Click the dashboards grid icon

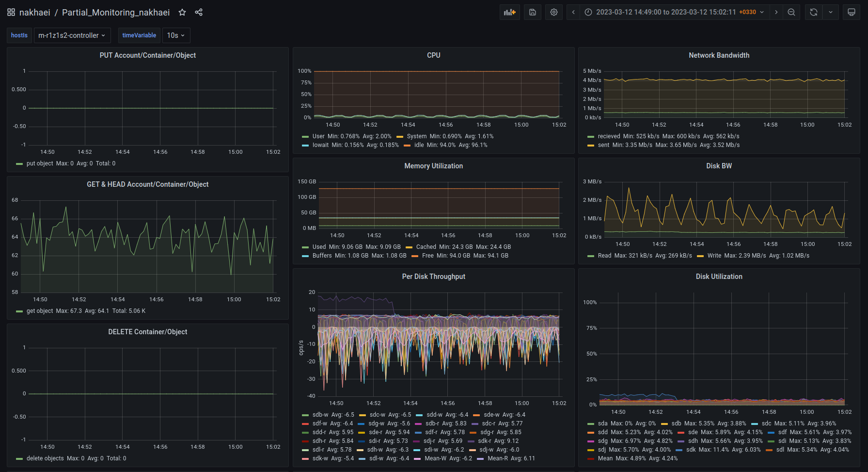pyautogui.click(x=11, y=12)
